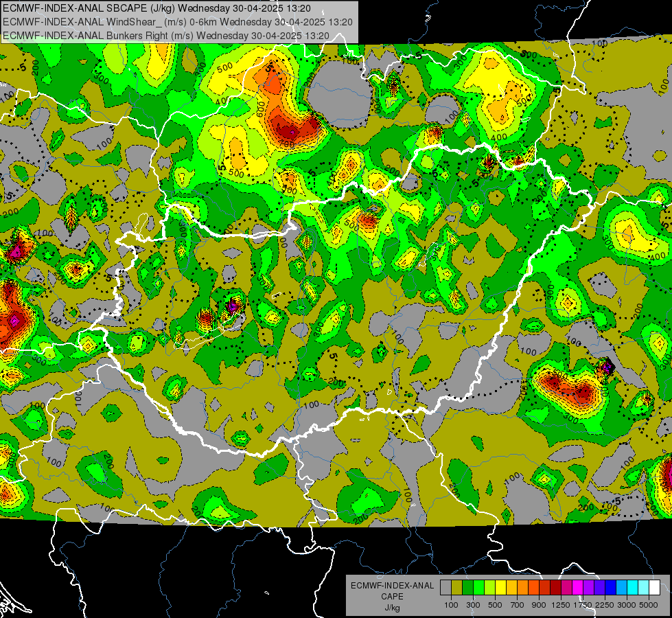Select the pure yellow legend swatch

pos(501,587)
